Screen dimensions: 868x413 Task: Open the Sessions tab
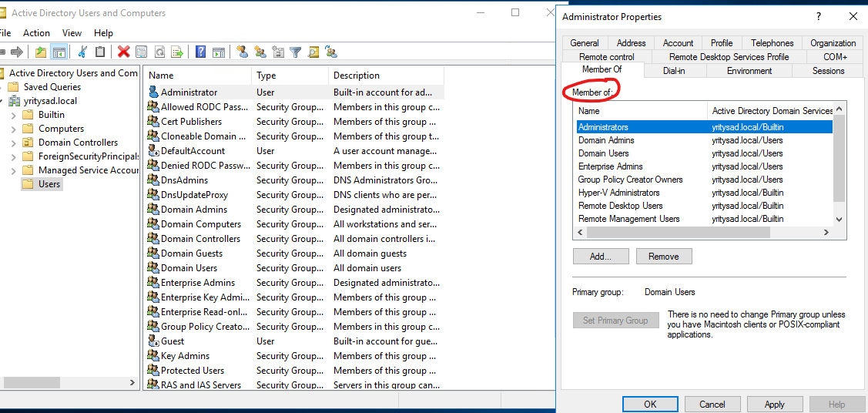(x=828, y=70)
